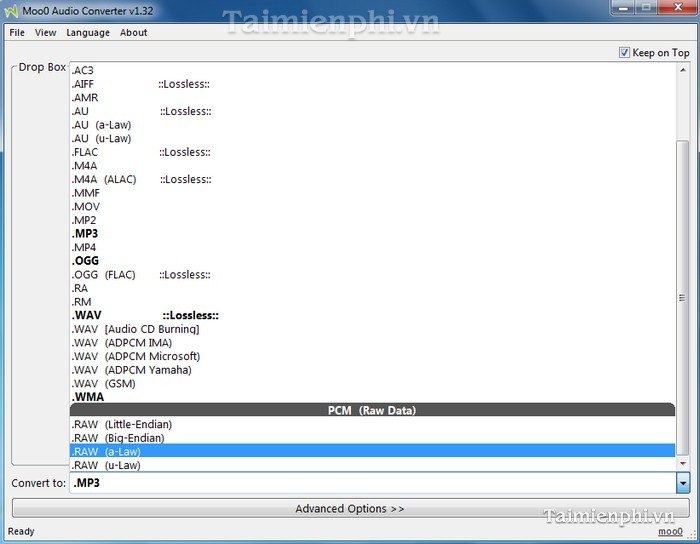Choose .RAW (a-Law) highlighted option

tap(106, 451)
